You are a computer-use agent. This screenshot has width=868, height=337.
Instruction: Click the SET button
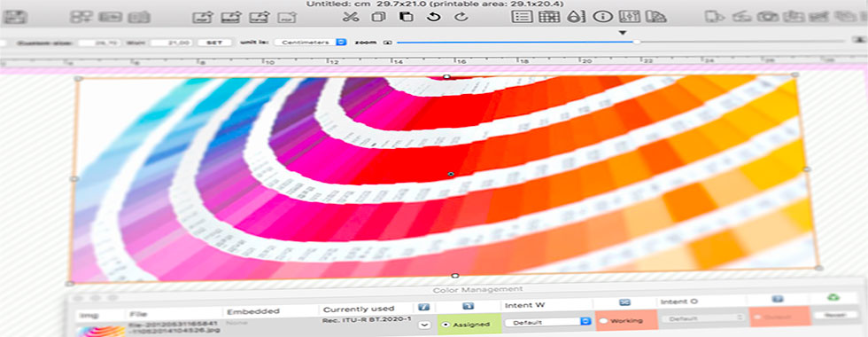pyautogui.click(x=214, y=43)
